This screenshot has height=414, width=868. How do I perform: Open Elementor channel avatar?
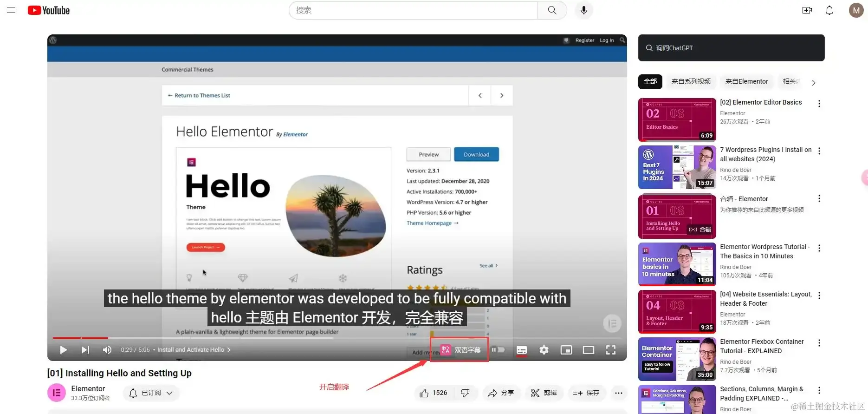click(x=57, y=393)
